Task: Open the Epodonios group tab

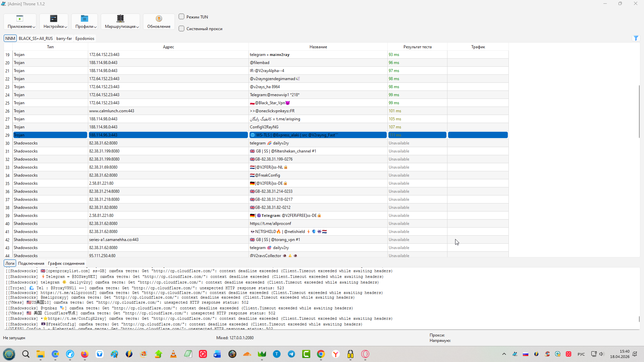Action: pyautogui.click(x=85, y=39)
